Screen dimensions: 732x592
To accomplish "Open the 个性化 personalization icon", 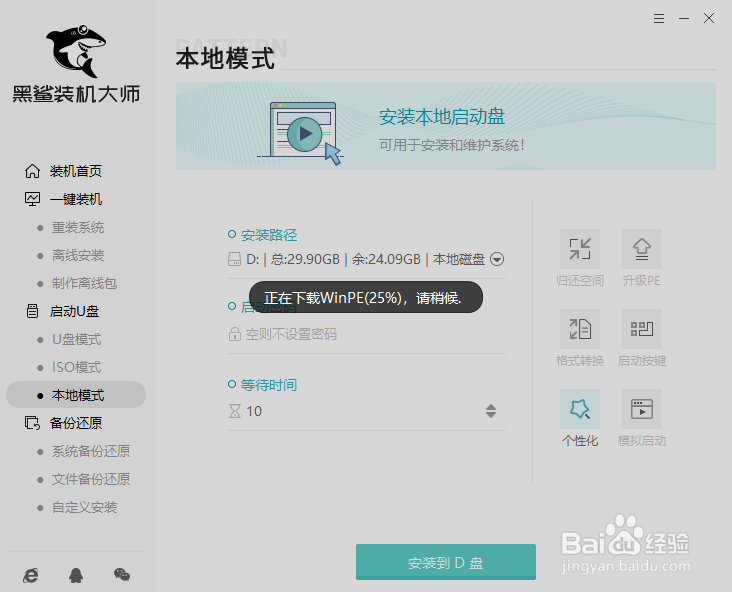I will click(580, 409).
